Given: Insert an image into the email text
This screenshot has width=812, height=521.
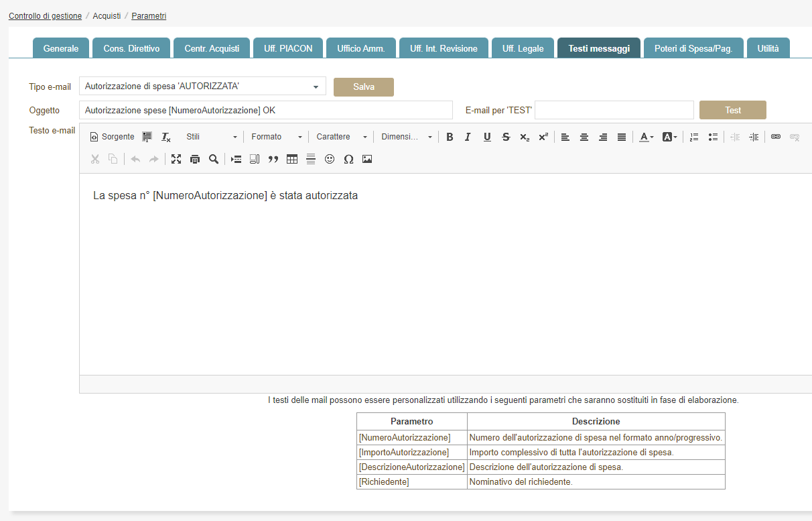Looking at the screenshot, I should click(x=366, y=159).
